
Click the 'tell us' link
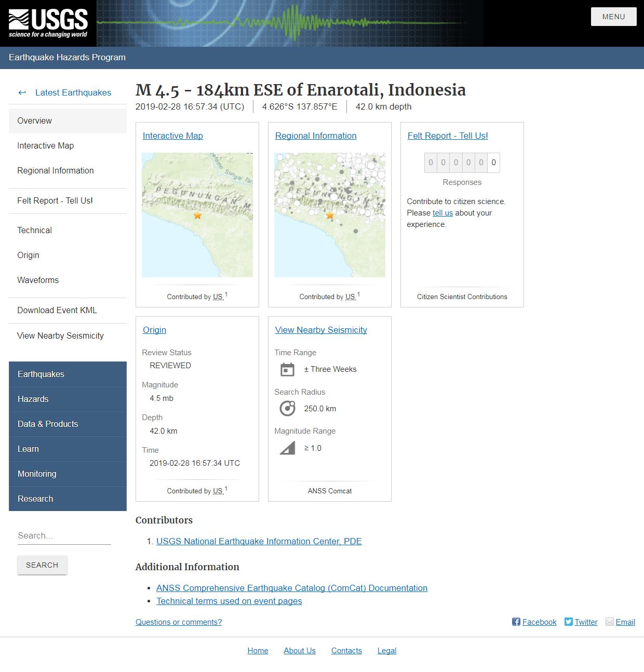tap(442, 213)
